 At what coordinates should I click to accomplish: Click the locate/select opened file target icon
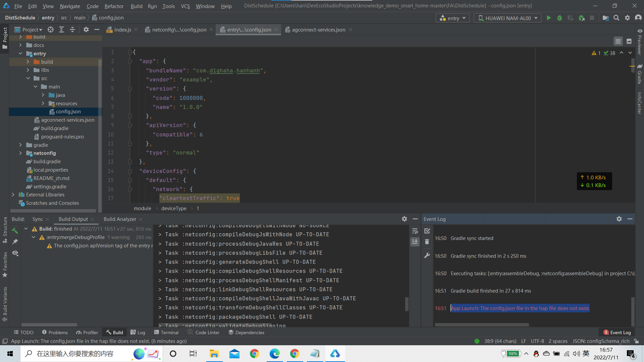51,30
